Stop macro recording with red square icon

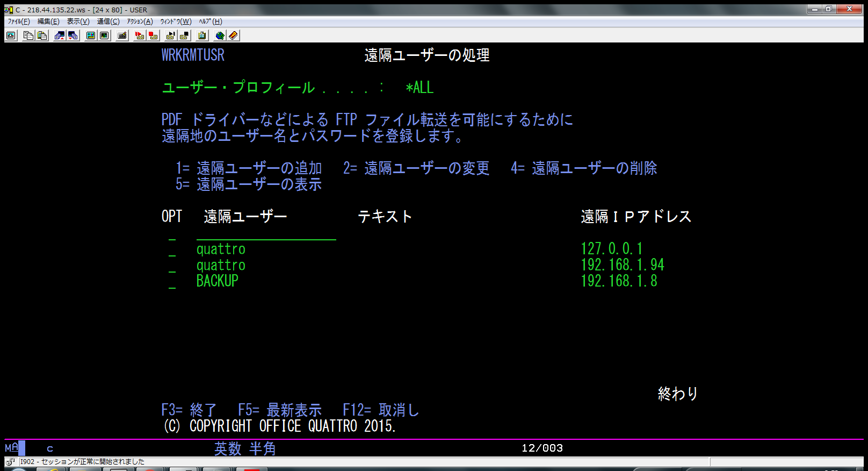(x=154, y=35)
